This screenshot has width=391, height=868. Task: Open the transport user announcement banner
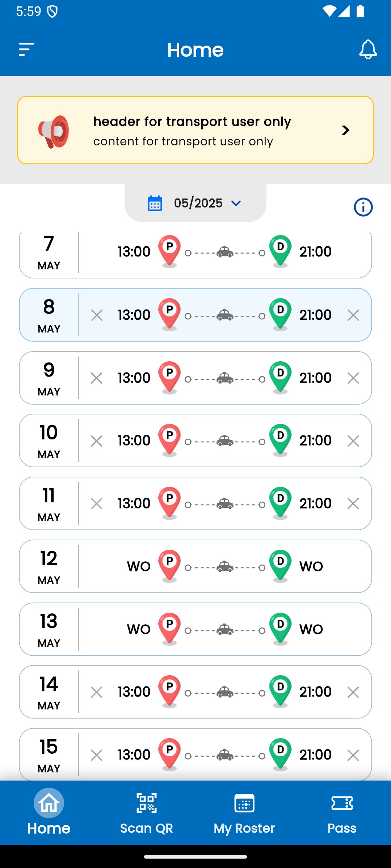pyautogui.click(x=195, y=130)
